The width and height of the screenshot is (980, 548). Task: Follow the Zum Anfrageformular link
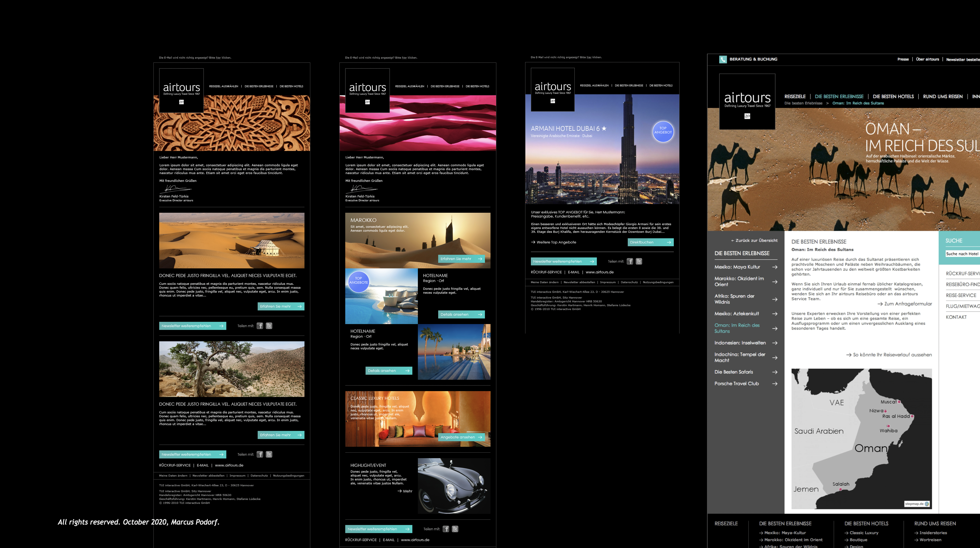(x=905, y=304)
